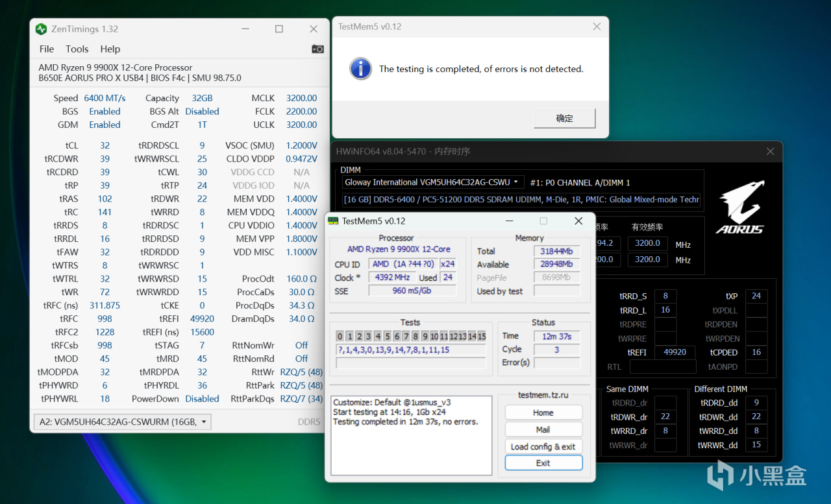Click Load config & exit
This screenshot has height=504, width=831.
[543, 446]
